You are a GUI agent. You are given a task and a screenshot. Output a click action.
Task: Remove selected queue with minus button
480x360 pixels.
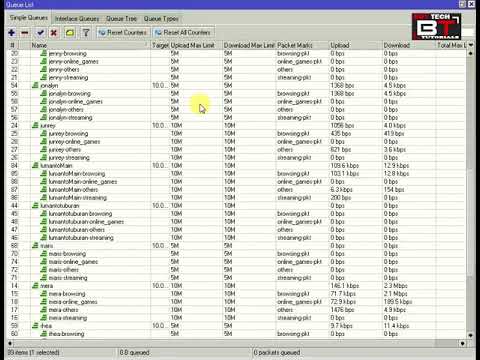(25, 33)
